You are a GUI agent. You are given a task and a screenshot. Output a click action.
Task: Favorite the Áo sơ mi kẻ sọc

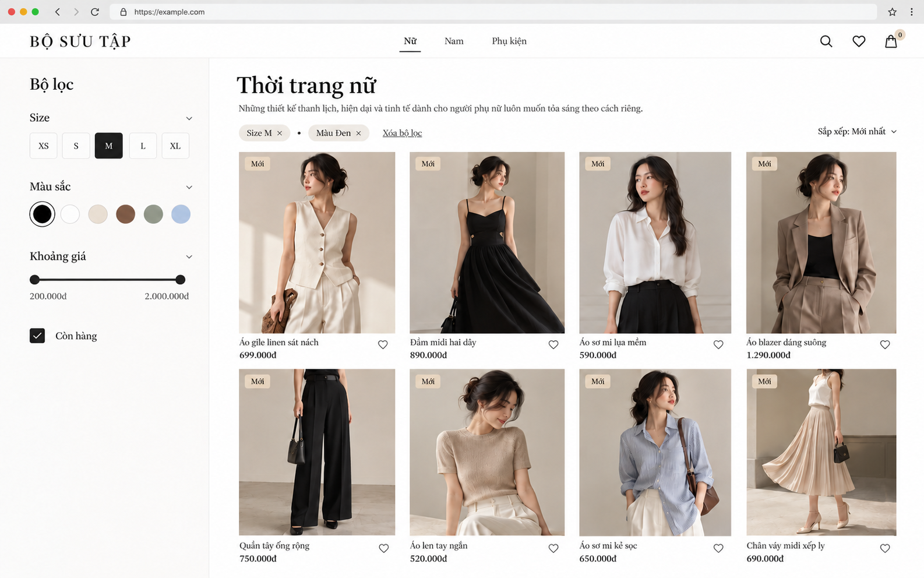tap(718, 548)
